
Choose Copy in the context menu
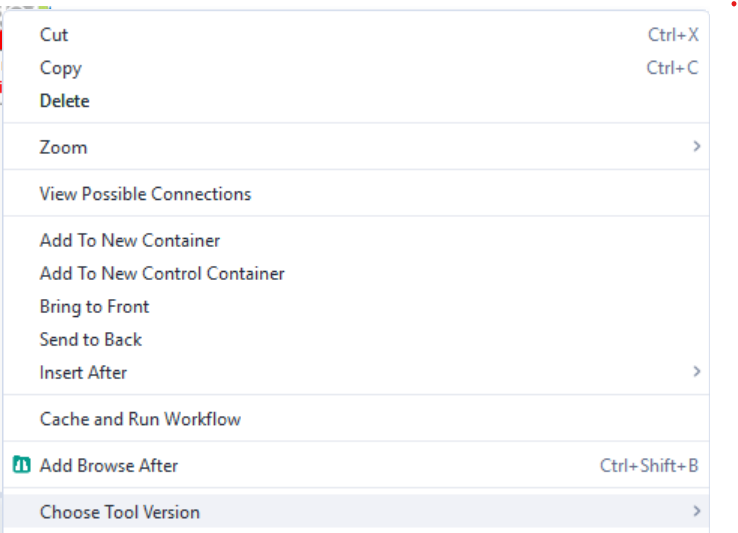(60, 68)
